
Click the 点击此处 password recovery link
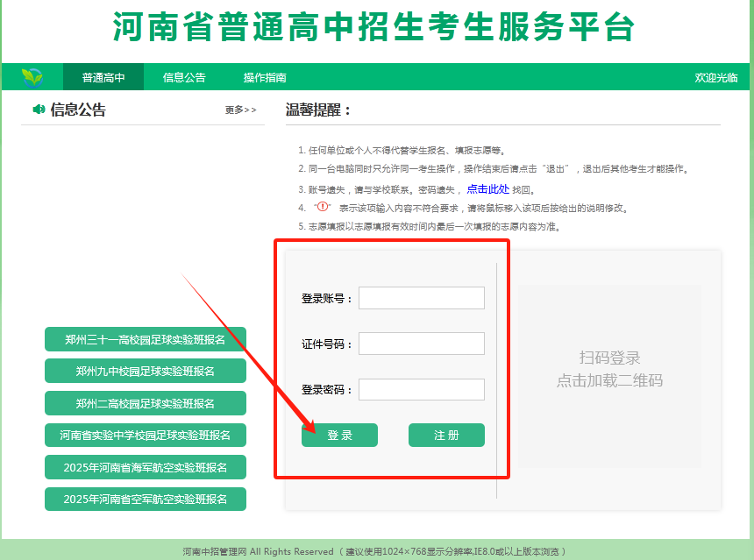[x=488, y=189]
